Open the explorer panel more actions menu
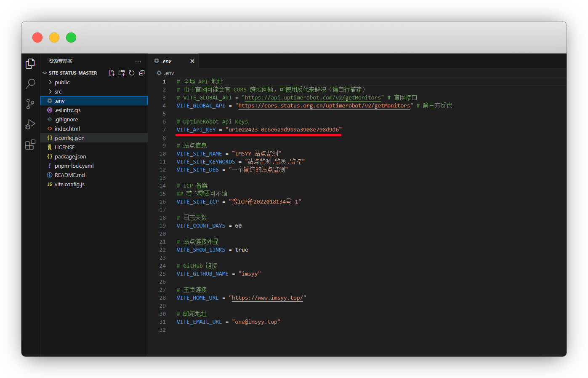588x378 pixels. (138, 61)
